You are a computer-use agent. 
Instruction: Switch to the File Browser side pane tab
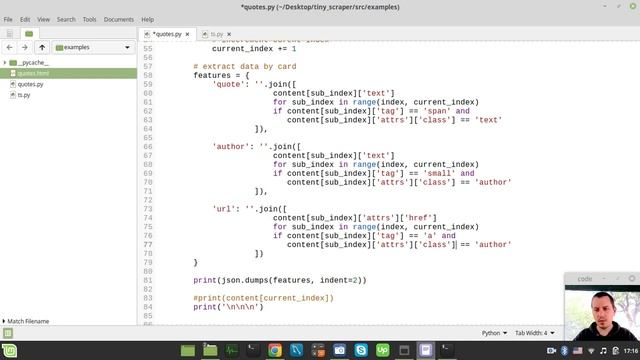(29, 34)
